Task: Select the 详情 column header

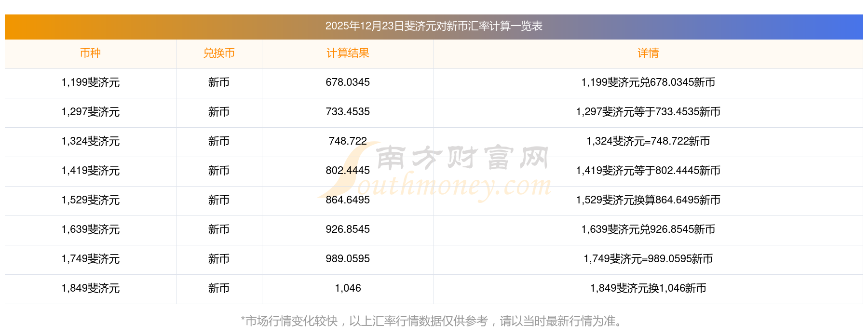Action: pyautogui.click(x=648, y=53)
